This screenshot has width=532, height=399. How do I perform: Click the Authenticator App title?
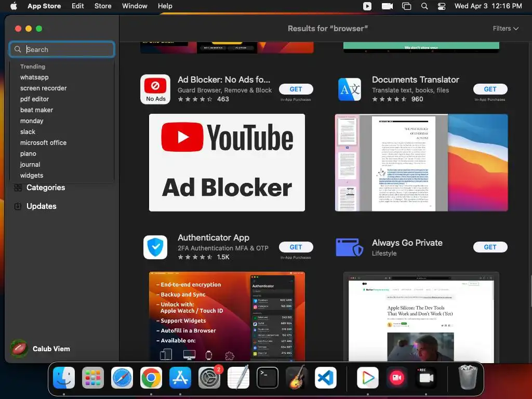point(214,237)
